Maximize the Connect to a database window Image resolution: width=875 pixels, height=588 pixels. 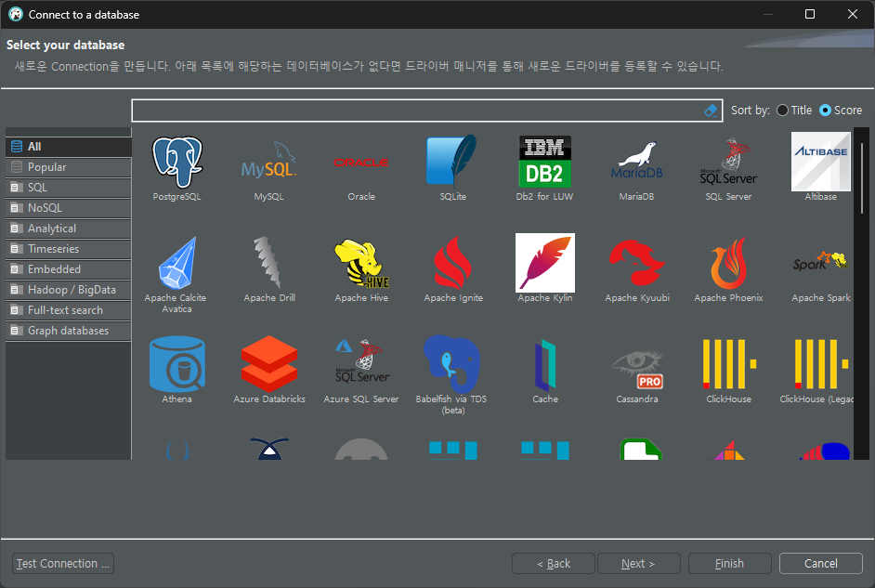(x=810, y=14)
